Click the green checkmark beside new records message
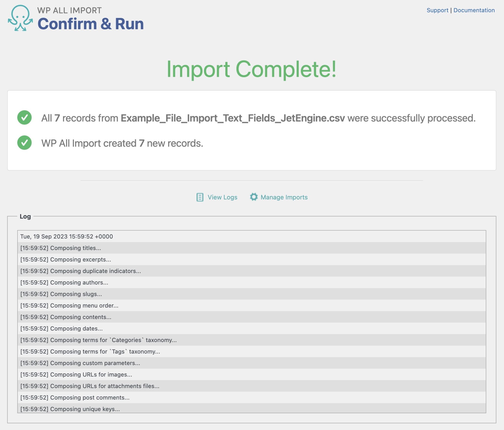The height and width of the screenshot is (430, 504). [25, 143]
